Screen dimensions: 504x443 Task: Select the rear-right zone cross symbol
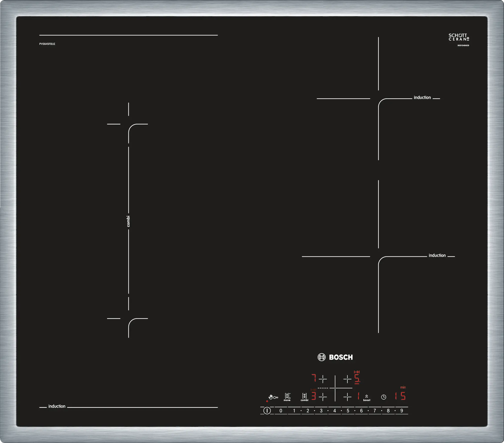[x=347, y=379]
